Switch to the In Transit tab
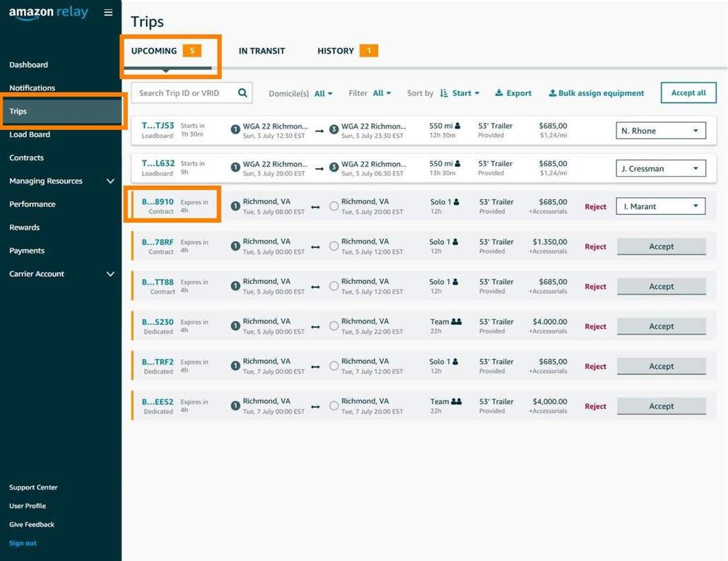 pos(262,51)
